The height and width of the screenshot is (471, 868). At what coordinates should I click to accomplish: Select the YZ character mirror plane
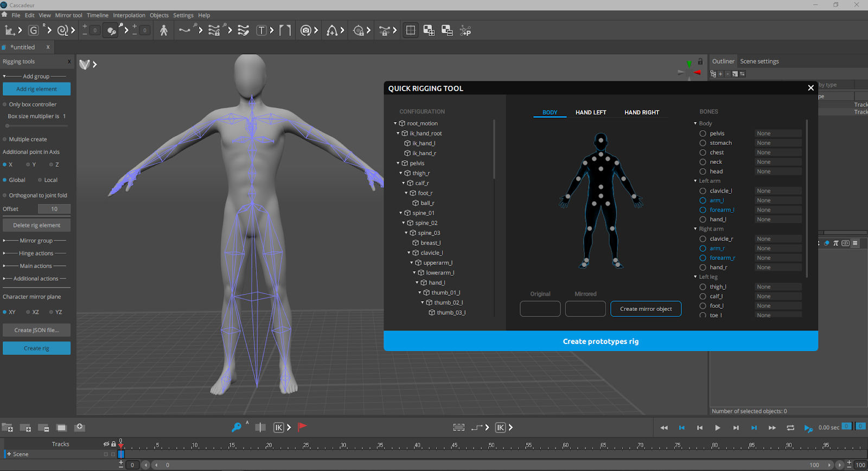point(52,312)
